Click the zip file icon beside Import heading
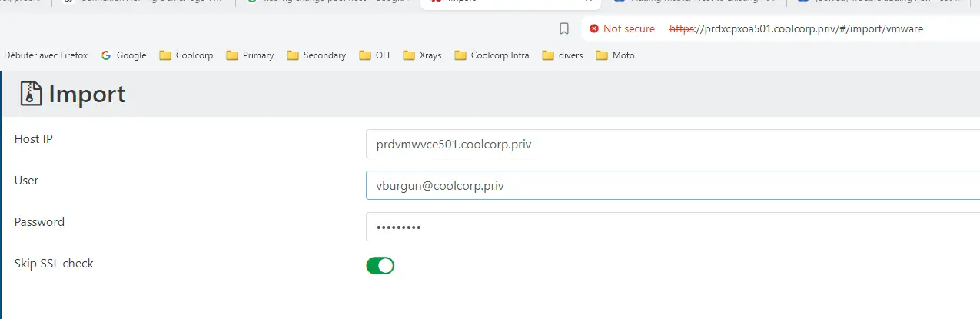 tap(32, 94)
